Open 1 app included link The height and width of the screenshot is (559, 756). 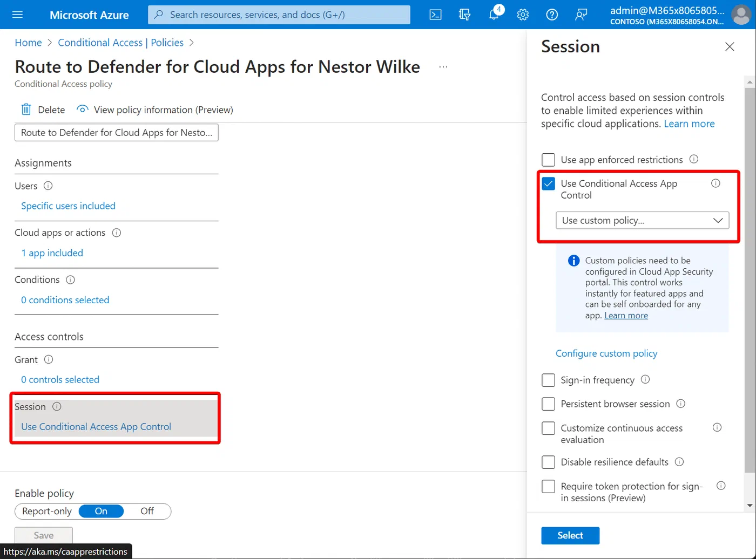52,253
